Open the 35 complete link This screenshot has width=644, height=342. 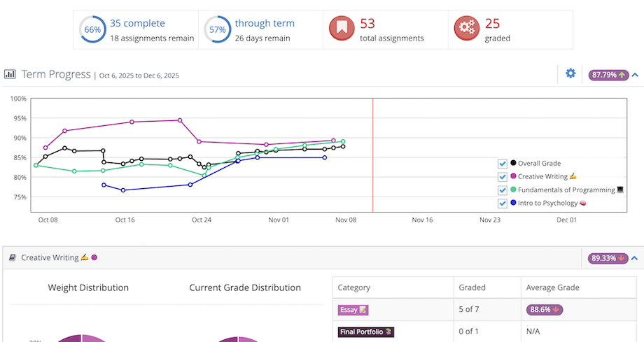coord(138,23)
